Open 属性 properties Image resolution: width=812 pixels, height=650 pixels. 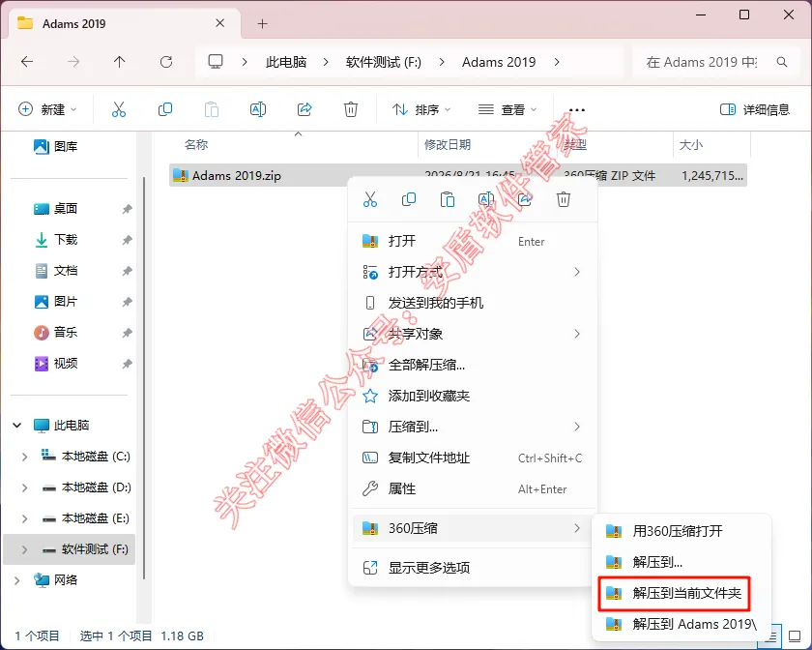473,488
